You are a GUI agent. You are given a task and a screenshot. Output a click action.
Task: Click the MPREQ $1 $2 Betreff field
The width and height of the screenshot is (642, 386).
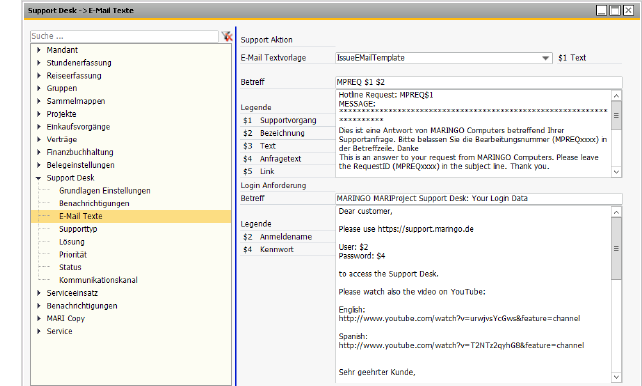[479, 82]
